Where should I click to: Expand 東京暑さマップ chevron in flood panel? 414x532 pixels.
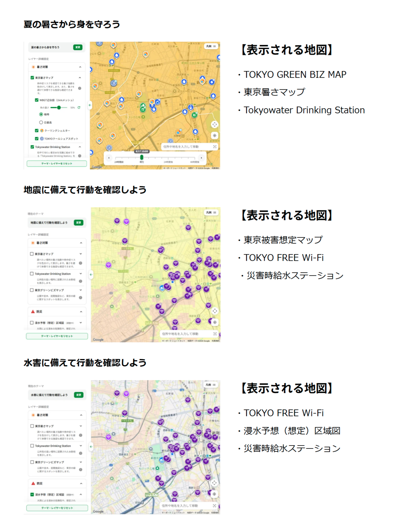point(81,426)
